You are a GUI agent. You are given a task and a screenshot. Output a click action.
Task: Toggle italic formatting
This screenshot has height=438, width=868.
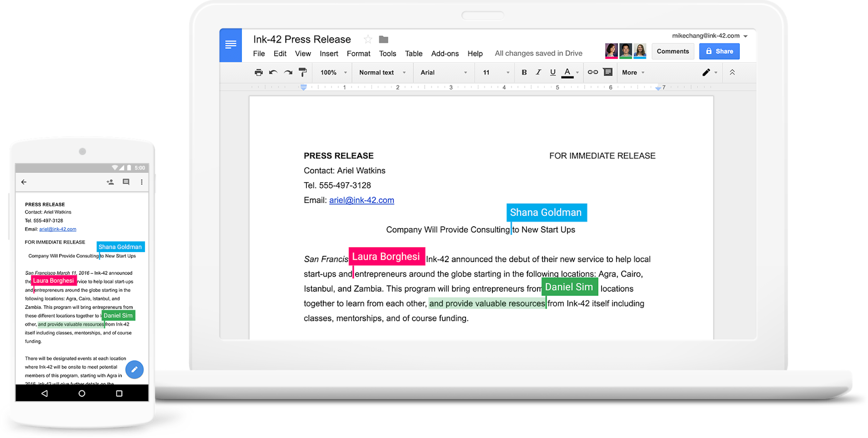(538, 72)
